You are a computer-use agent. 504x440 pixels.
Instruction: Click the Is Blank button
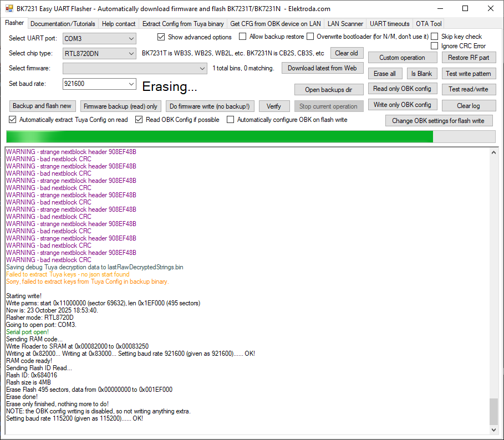tap(421, 74)
